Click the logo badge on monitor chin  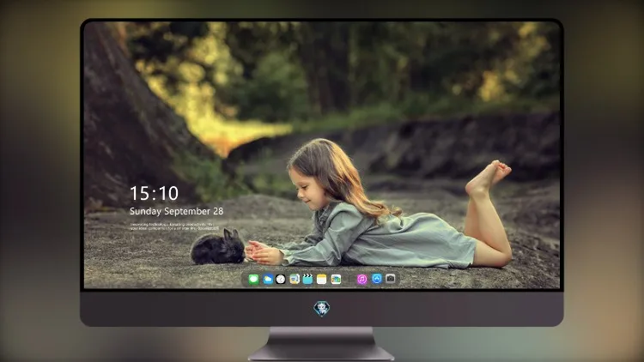(x=322, y=309)
